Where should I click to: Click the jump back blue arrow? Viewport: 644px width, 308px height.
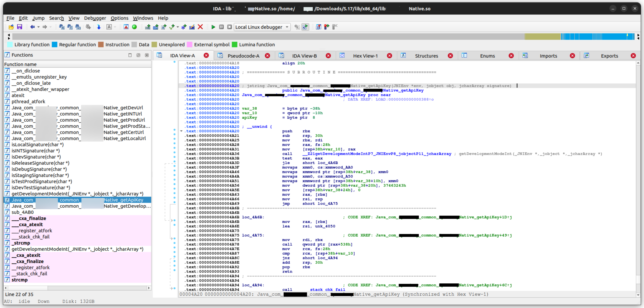point(32,27)
